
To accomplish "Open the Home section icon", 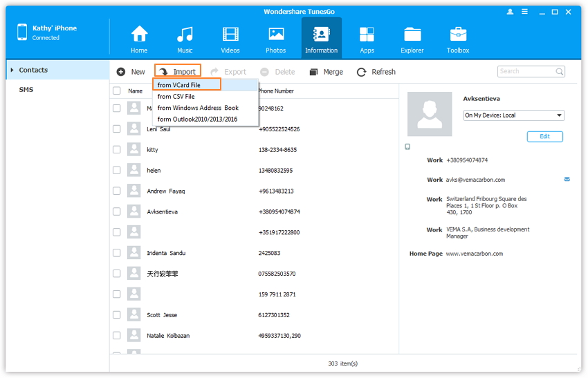I will click(139, 34).
